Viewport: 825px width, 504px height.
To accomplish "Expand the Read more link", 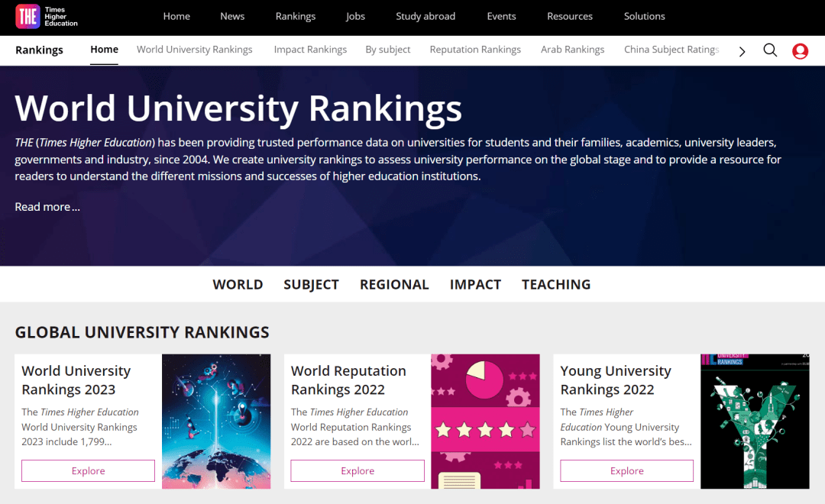I will [47, 206].
